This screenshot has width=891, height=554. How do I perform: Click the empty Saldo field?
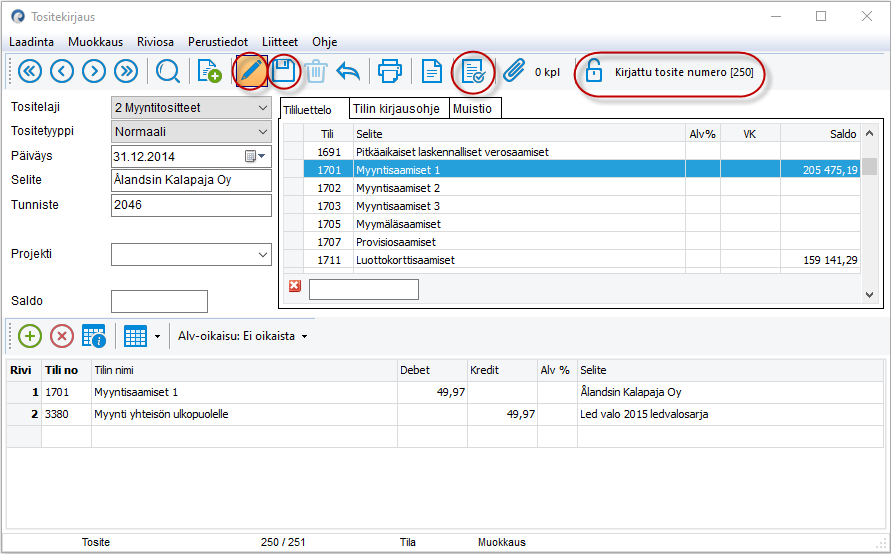[x=159, y=301]
